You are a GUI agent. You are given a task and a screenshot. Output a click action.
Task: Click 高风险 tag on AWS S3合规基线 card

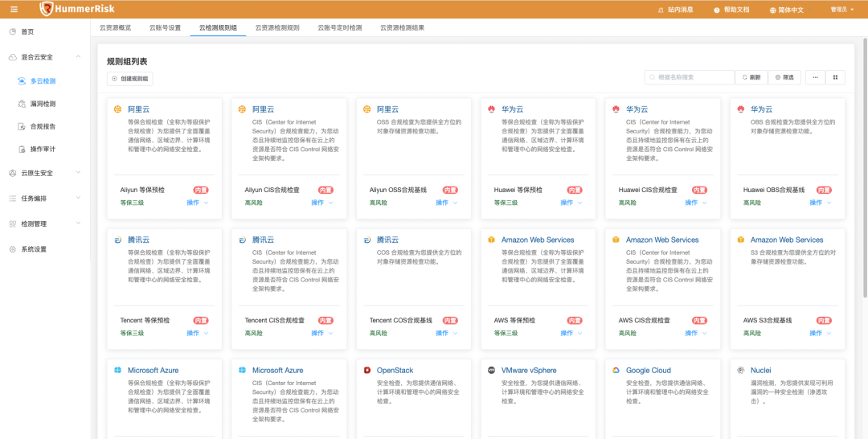pyautogui.click(x=752, y=333)
